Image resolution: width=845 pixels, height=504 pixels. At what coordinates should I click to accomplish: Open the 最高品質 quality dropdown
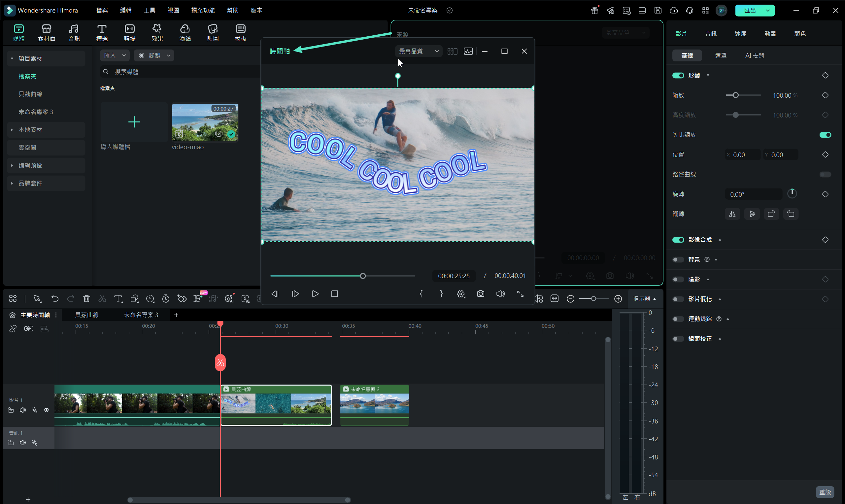point(419,51)
